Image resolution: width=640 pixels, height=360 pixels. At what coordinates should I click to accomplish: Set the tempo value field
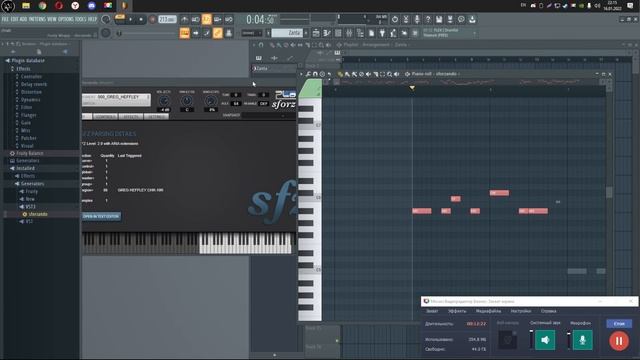tap(167, 19)
